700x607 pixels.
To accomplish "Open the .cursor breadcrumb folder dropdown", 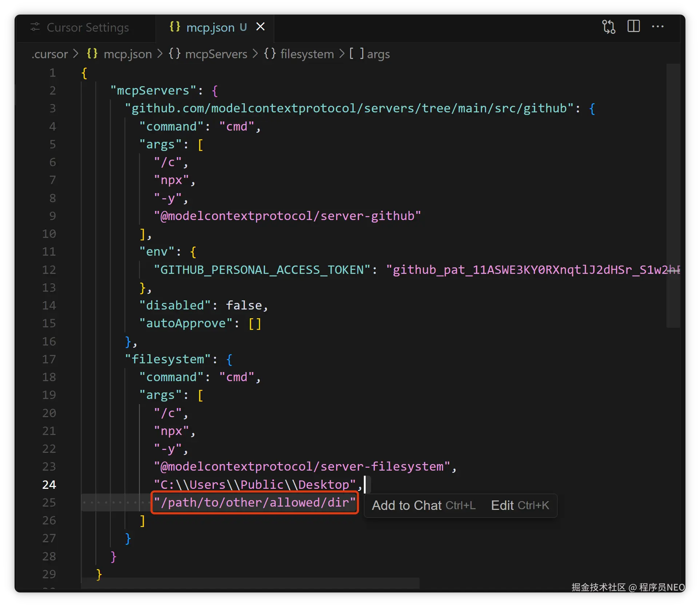I will click(x=50, y=54).
